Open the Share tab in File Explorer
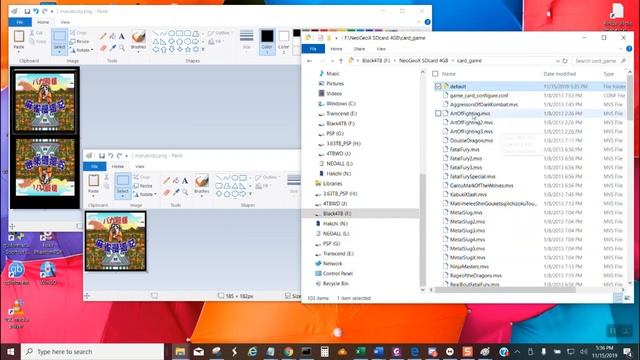This screenshot has height=360, width=640. click(360, 49)
